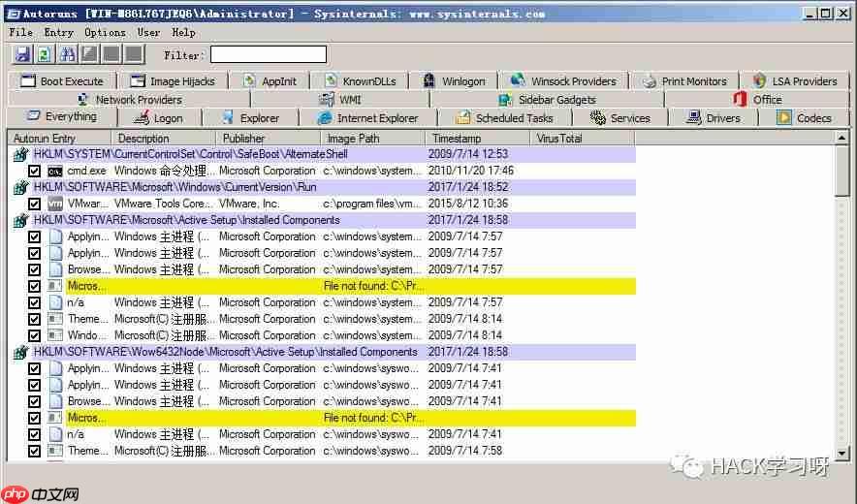Toggle checkbox for Windo... entry
The height and width of the screenshot is (504, 857).
[35, 335]
